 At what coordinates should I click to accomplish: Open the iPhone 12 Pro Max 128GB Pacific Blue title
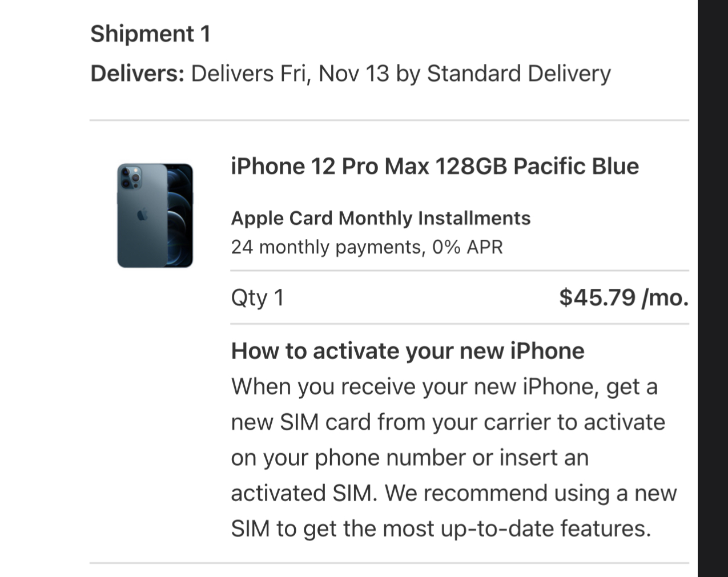coord(435,167)
